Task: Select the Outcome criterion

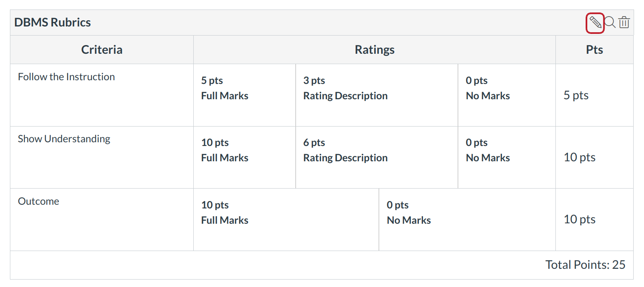Action: click(38, 201)
